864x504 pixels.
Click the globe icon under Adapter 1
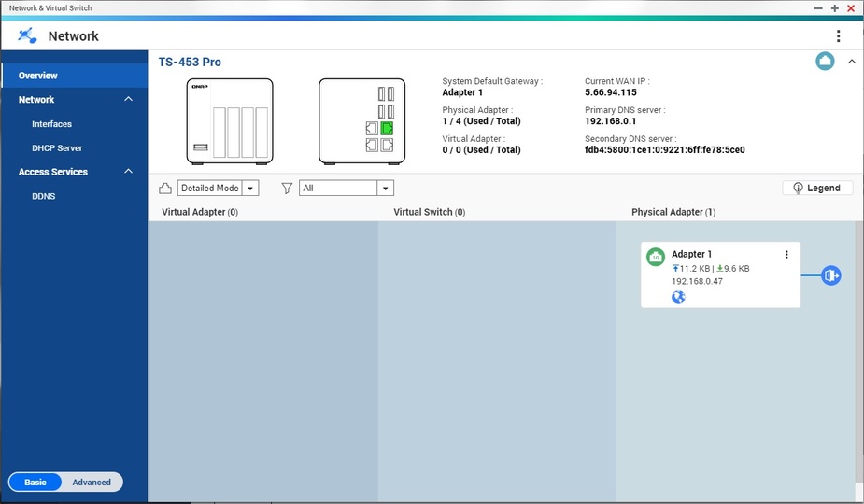coord(678,298)
